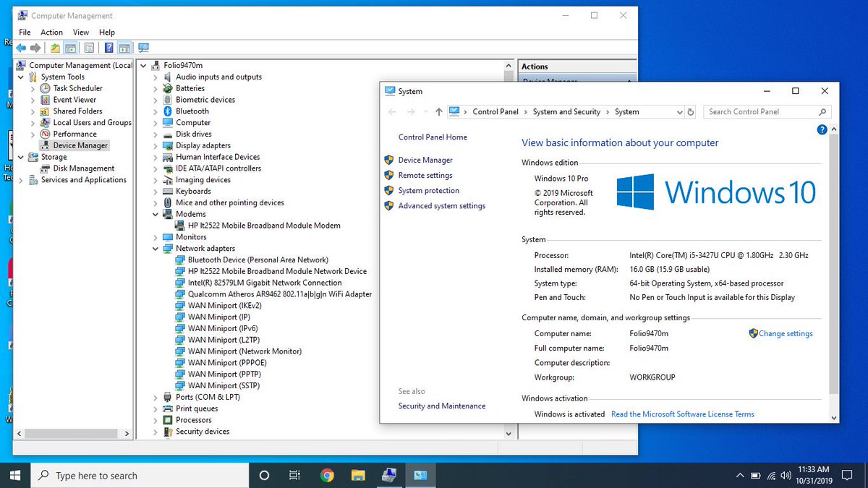Collapse the Network adapters category

156,249
